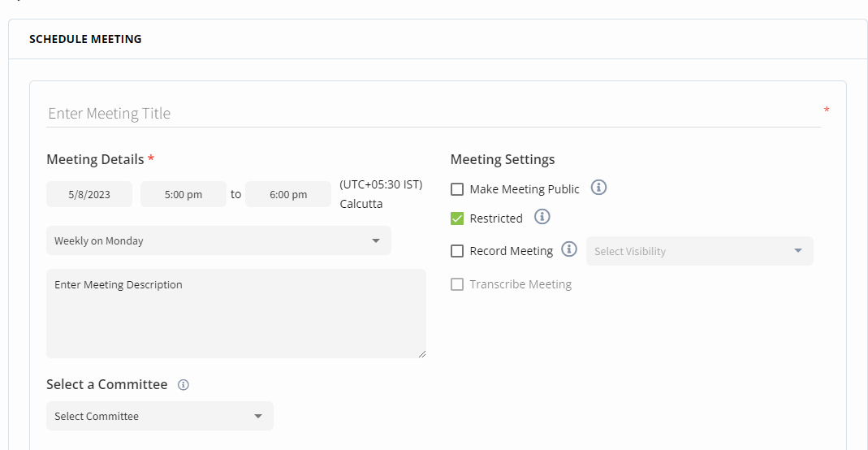Select the 5:00 pm start time field
The width and height of the screenshot is (868, 450).
184,194
